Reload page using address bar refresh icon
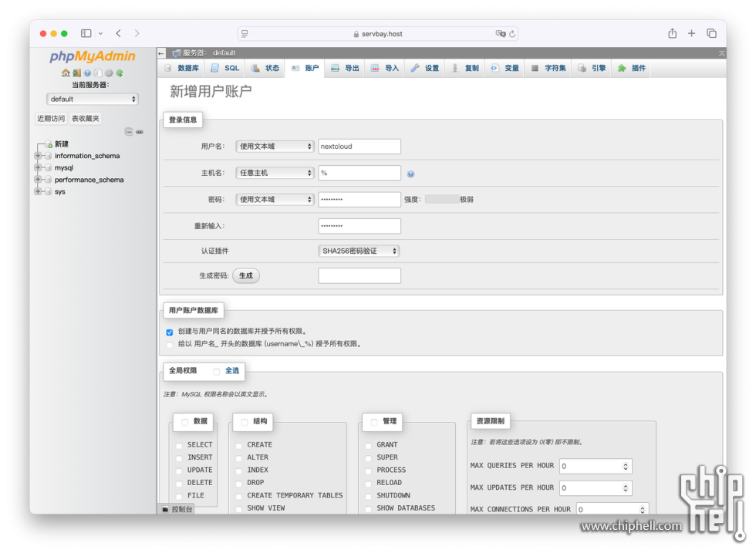Image resolution: width=756 pixels, height=553 pixels. click(512, 34)
